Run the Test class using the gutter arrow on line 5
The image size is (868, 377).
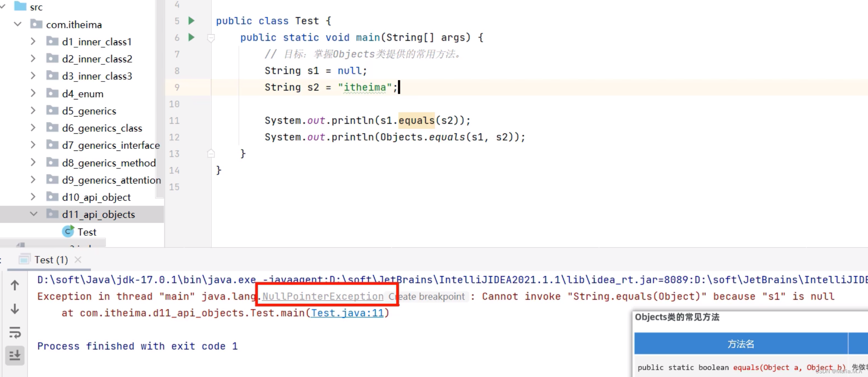pyautogui.click(x=191, y=21)
